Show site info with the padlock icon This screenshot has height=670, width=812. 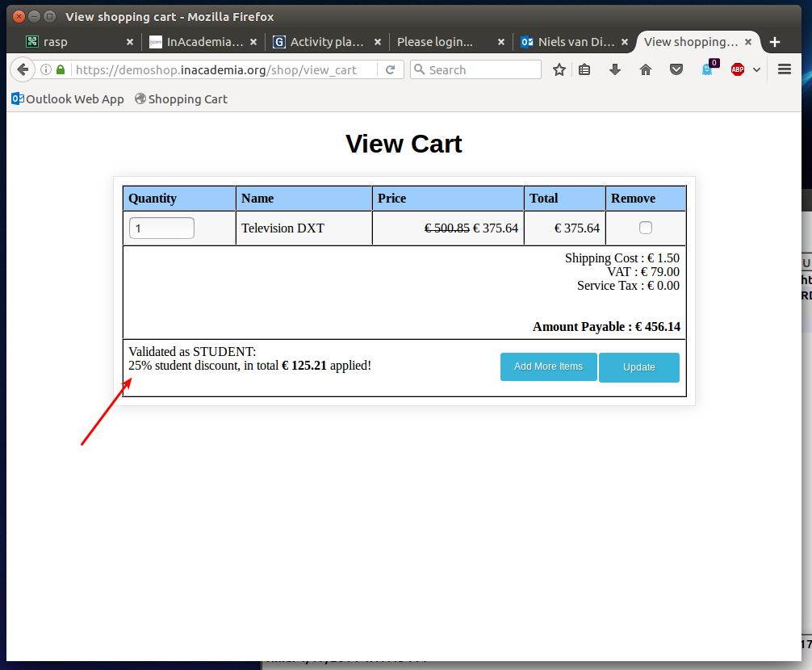pos(61,69)
